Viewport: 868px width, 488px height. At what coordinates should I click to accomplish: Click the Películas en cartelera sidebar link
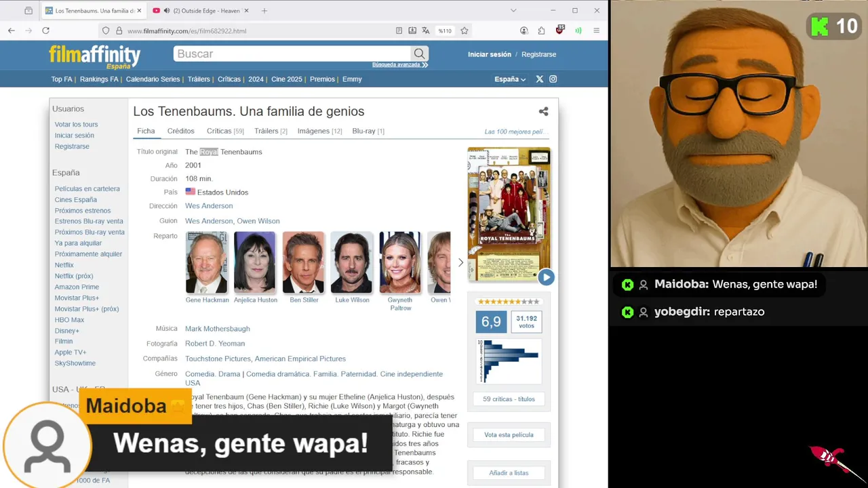click(x=87, y=189)
